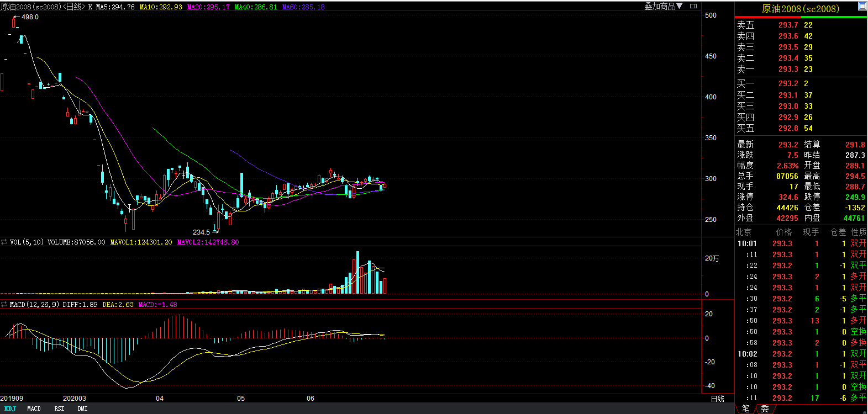868x414 pixels.
Task: Click the 05 month axis label
Action: (x=241, y=399)
